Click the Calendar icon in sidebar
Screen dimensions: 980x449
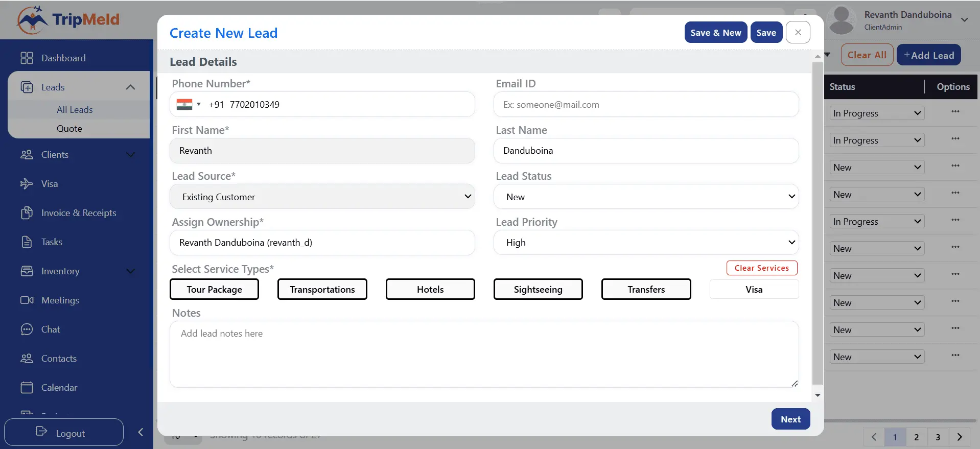point(27,388)
